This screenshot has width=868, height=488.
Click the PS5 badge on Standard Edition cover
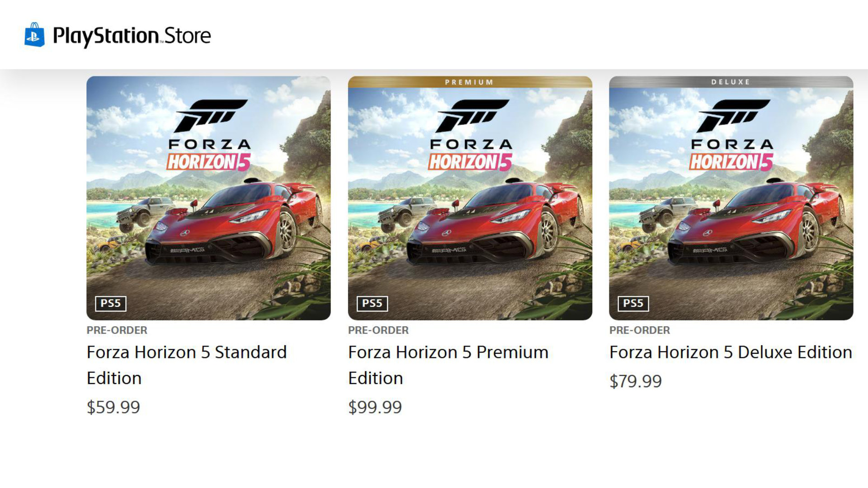[111, 303]
